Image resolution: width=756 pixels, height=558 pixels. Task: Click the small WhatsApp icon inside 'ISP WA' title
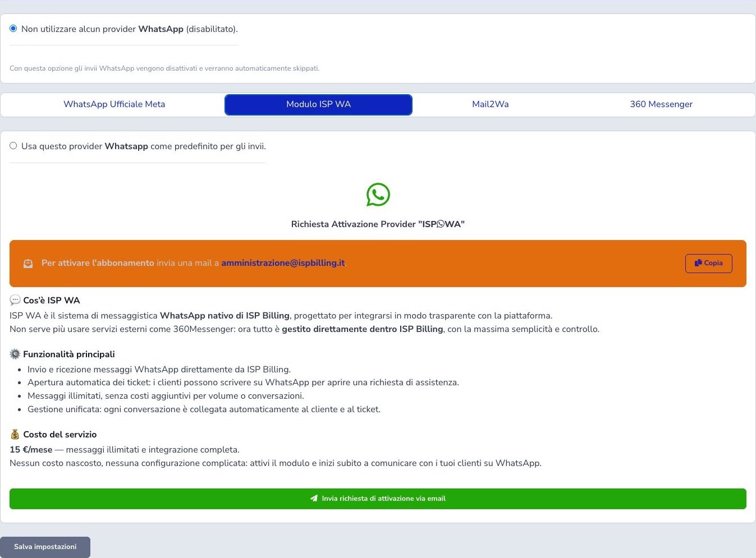[x=441, y=224]
